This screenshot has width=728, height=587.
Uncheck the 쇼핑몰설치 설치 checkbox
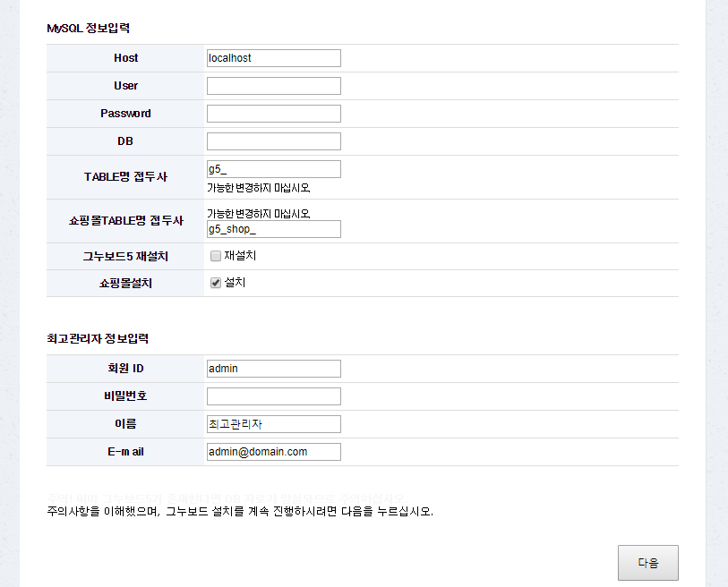pyautogui.click(x=216, y=283)
